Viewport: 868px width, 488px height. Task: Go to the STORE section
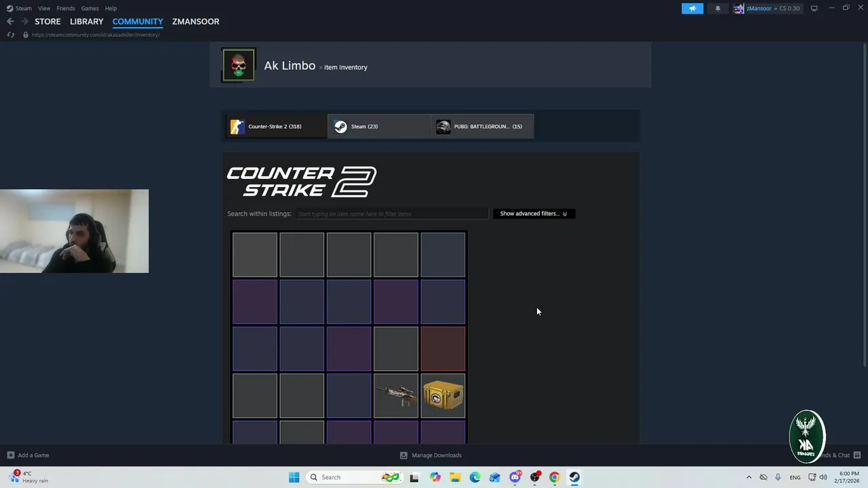click(x=47, y=22)
